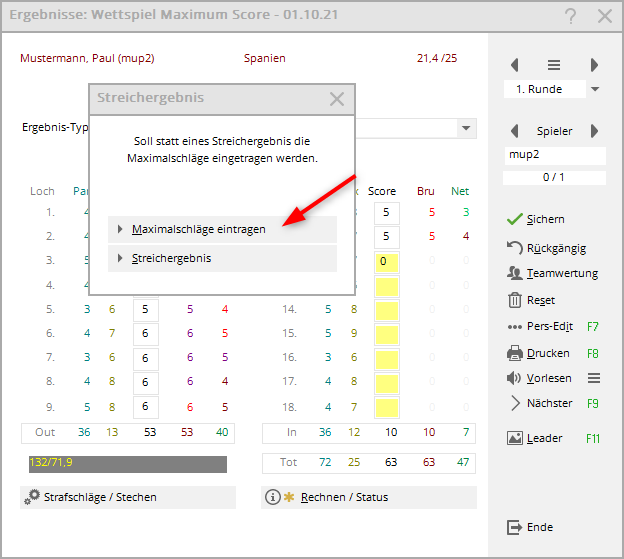Click score field for hole 8

click(146, 383)
